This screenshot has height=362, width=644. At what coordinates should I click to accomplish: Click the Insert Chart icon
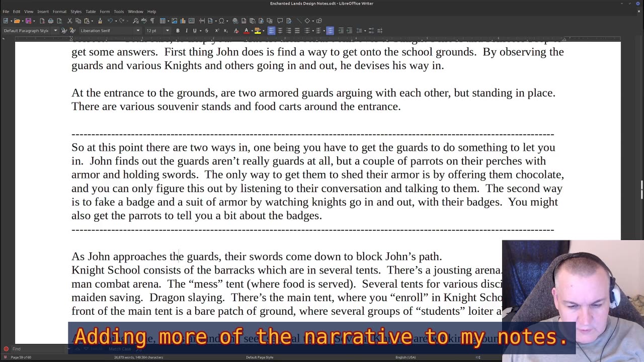183,21
